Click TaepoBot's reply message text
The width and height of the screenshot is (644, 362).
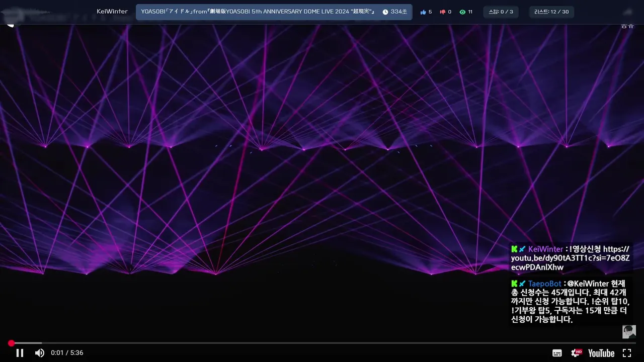pyautogui.click(x=570, y=302)
